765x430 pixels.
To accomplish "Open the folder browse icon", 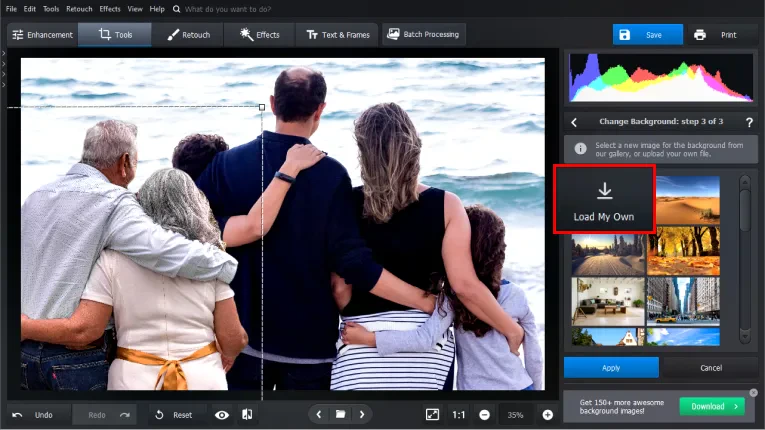I will (341, 414).
